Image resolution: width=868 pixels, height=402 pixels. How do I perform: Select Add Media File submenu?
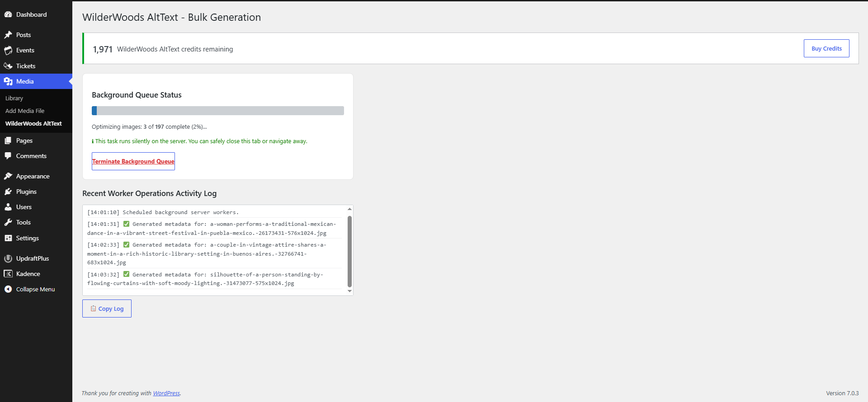pyautogui.click(x=25, y=111)
